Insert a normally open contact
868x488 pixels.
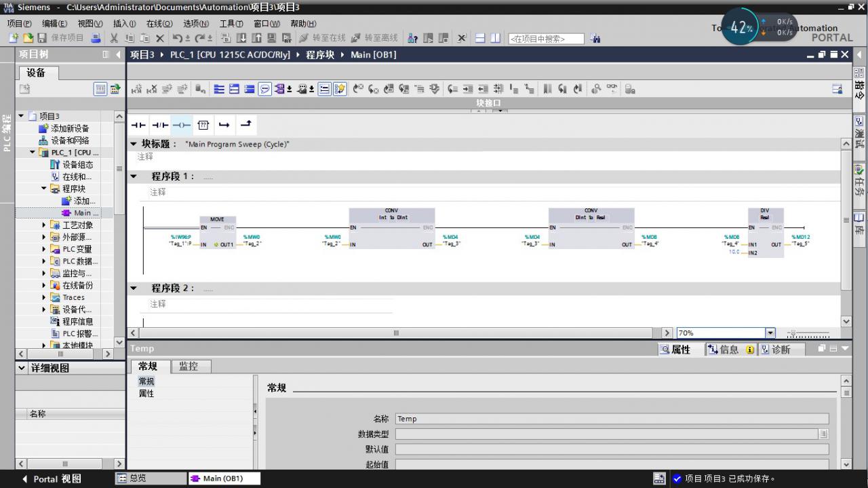138,125
